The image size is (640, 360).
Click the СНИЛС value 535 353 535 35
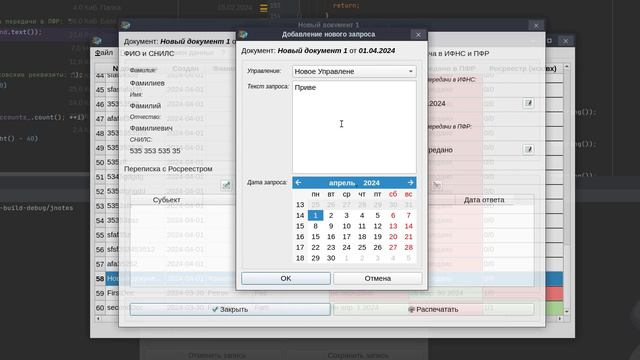point(155,151)
